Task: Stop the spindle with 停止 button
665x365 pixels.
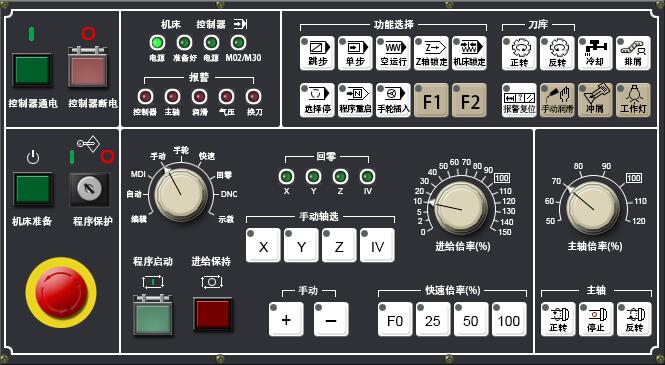Action: 596,319
